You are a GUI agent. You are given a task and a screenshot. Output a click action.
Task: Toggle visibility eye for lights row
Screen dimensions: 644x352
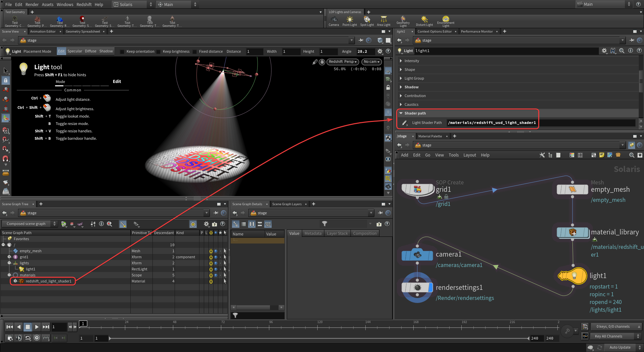tap(216, 263)
